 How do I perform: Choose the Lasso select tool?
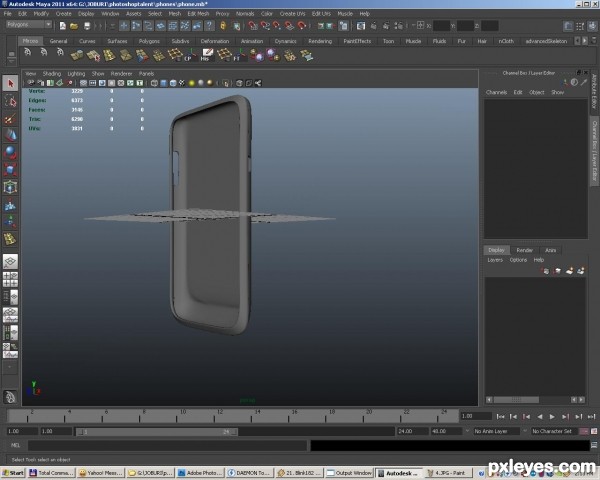(x=10, y=101)
